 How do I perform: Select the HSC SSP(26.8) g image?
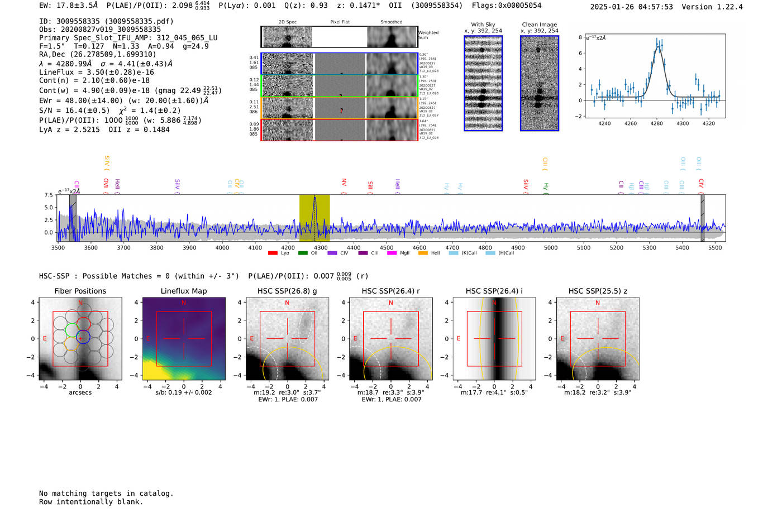pos(287,339)
